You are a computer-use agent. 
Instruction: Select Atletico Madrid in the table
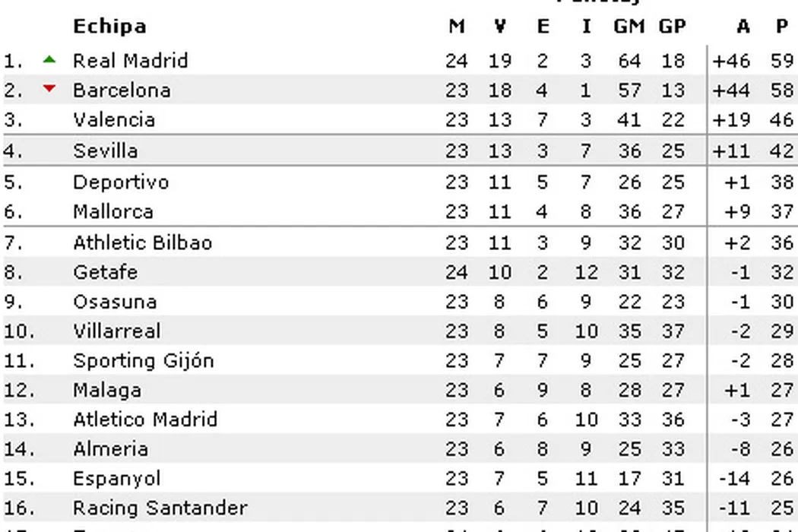point(145,420)
